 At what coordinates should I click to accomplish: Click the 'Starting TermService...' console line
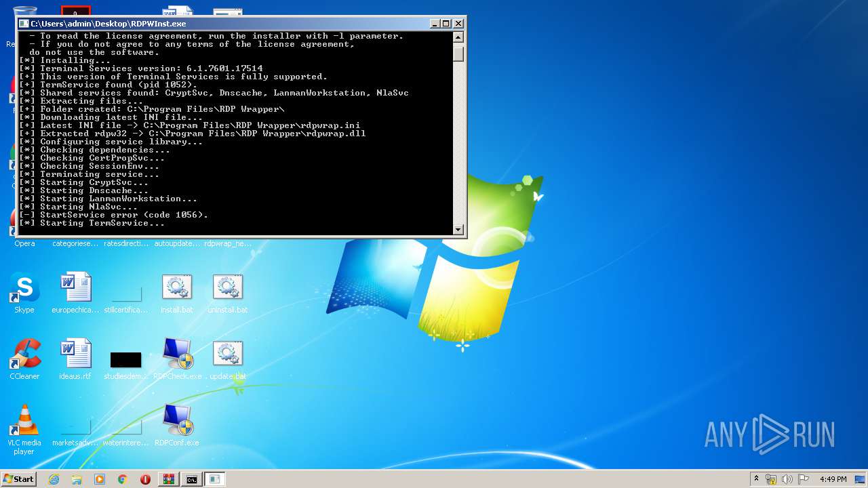click(x=92, y=223)
